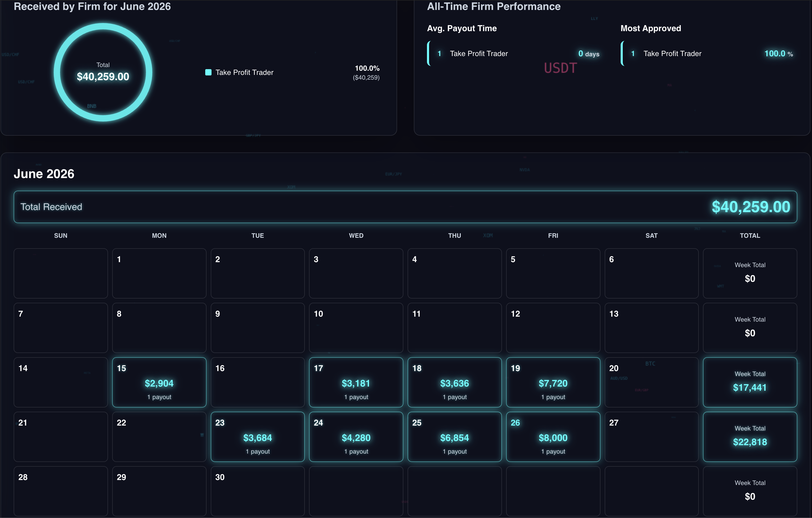Open June 24 payout of $4,280
The height and width of the screenshot is (518, 812).
pos(356,437)
